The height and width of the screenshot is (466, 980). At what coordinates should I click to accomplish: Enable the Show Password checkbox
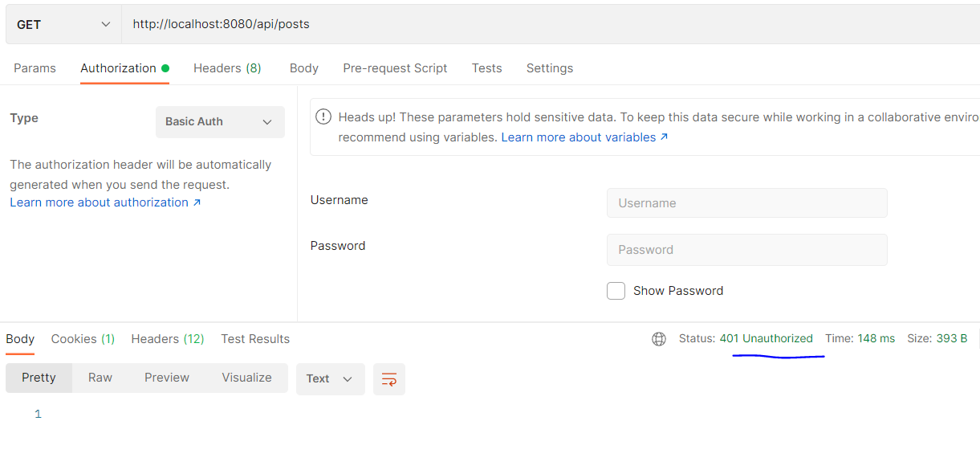[x=616, y=291]
